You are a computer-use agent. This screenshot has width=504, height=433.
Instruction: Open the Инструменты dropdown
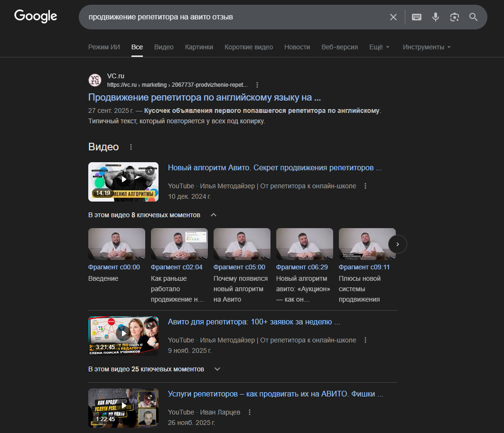coord(426,47)
